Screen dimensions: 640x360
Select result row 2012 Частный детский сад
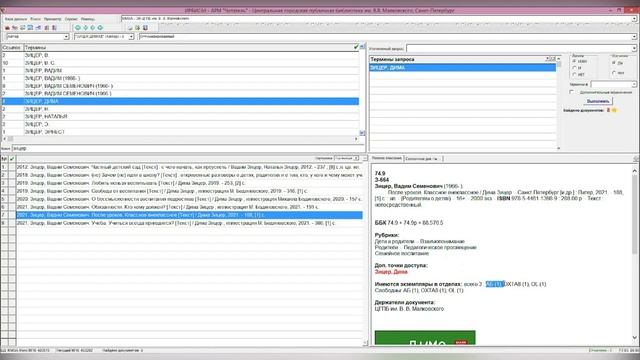(189, 167)
